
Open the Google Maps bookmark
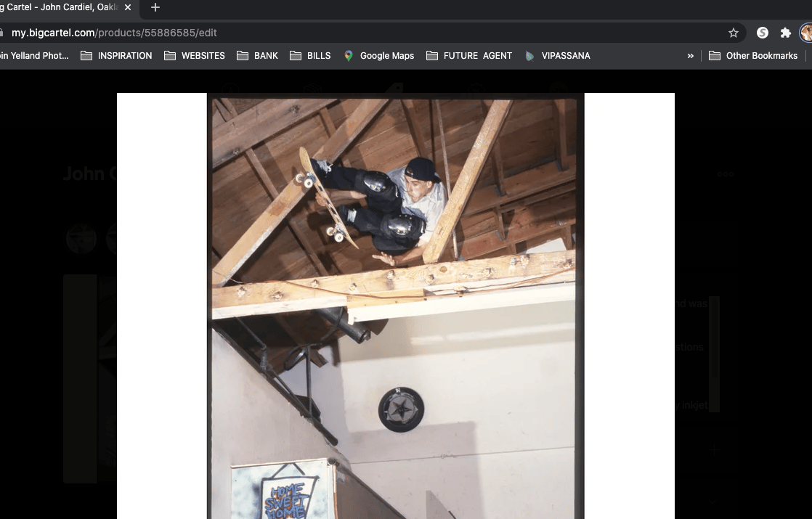[378, 56]
